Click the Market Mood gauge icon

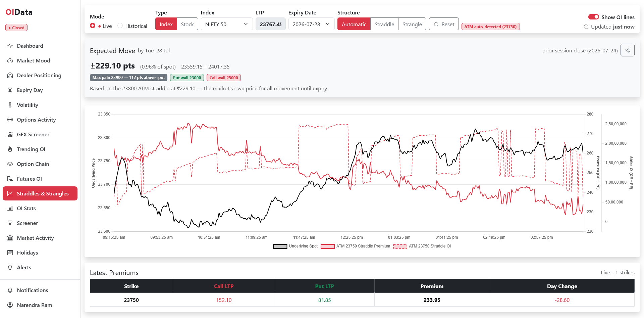(10, 60)
